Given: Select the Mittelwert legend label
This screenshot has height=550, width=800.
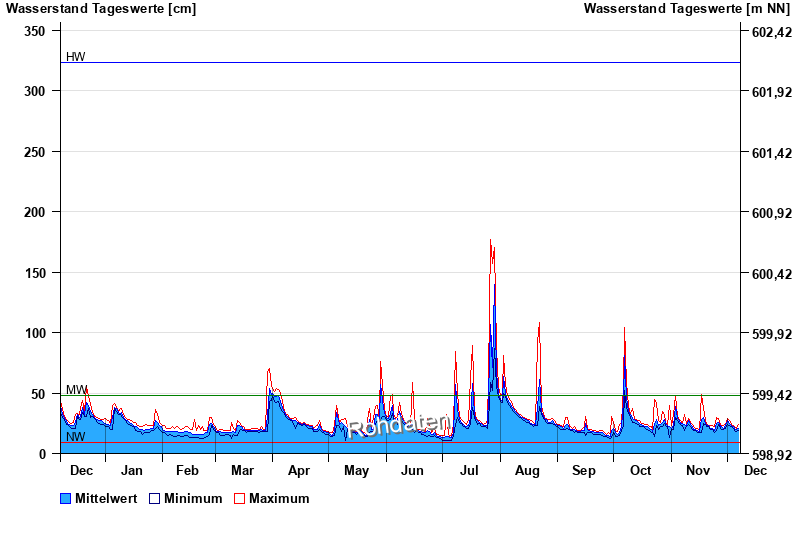Looking at the screenshot, I should coord(106,498).
